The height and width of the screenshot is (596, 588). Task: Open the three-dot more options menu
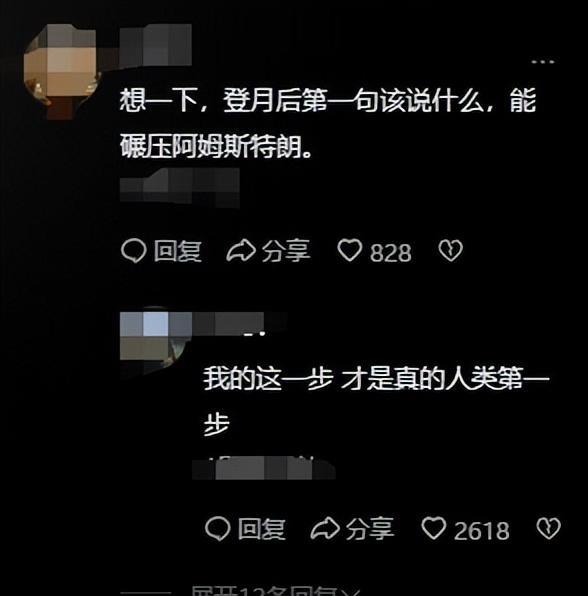pyautogui.click(x=543, y=62)
